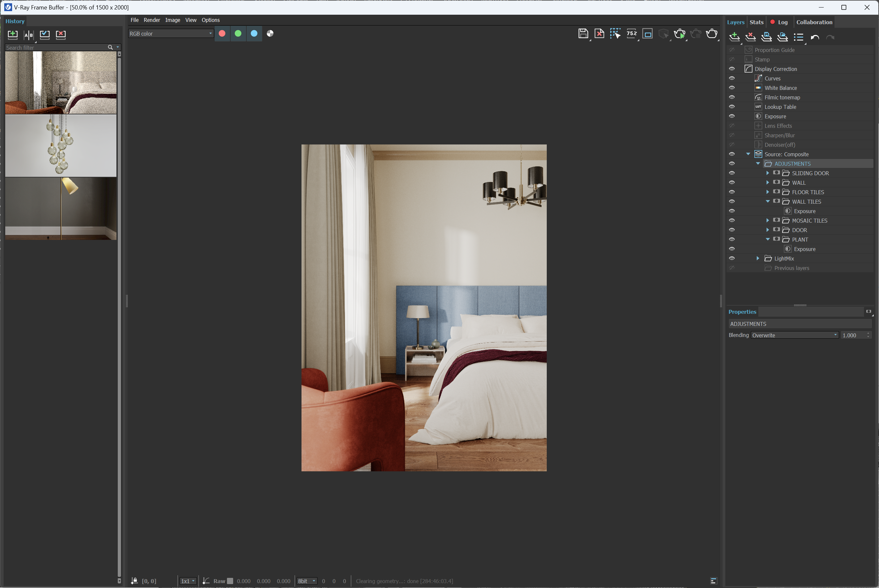The image size is (879, 588).
Task: Enable the region render icon
Action: [x=647, y=34]
